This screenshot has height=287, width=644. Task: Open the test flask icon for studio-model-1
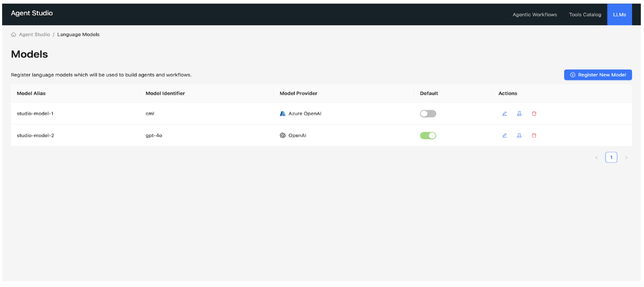click(519, 114)
